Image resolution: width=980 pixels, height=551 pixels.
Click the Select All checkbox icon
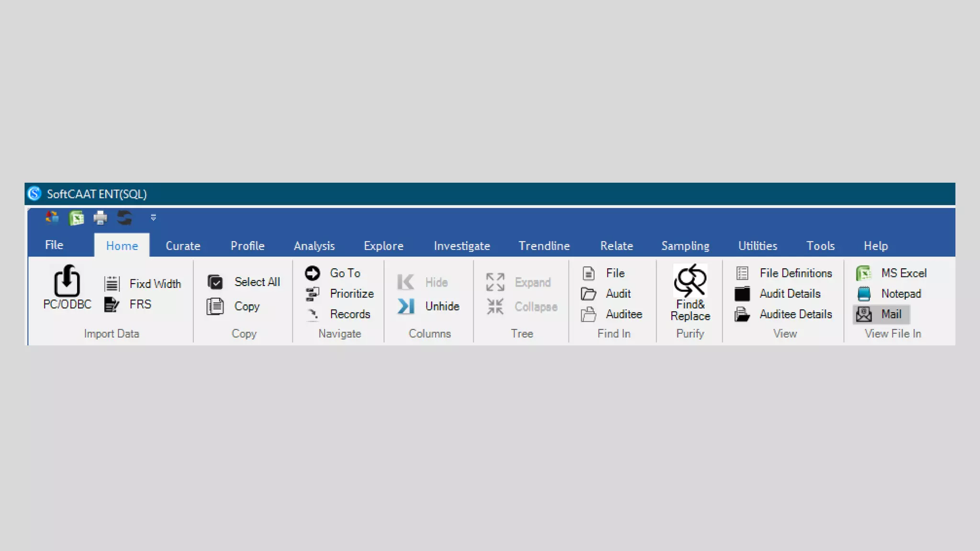click(x=215, y=282)
